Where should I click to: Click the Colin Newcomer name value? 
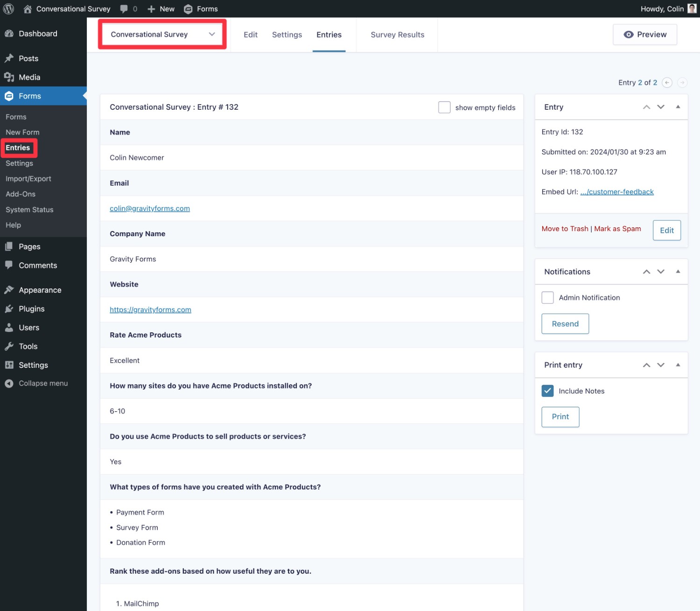(137, 158)
